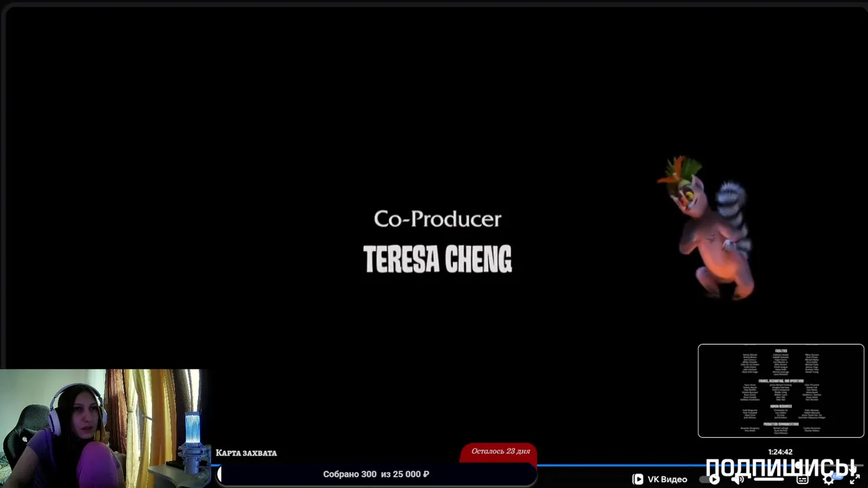The width and height of the screenshot is (868, 488).
Task: Click the 'Собрано 300 из 25 000 ₽' goal bar
Action: click(376, 474)
